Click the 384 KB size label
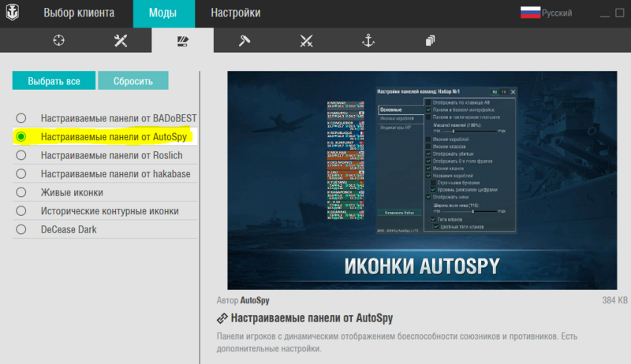The width and height of the screenshot is (631, 364). (614, 300)
